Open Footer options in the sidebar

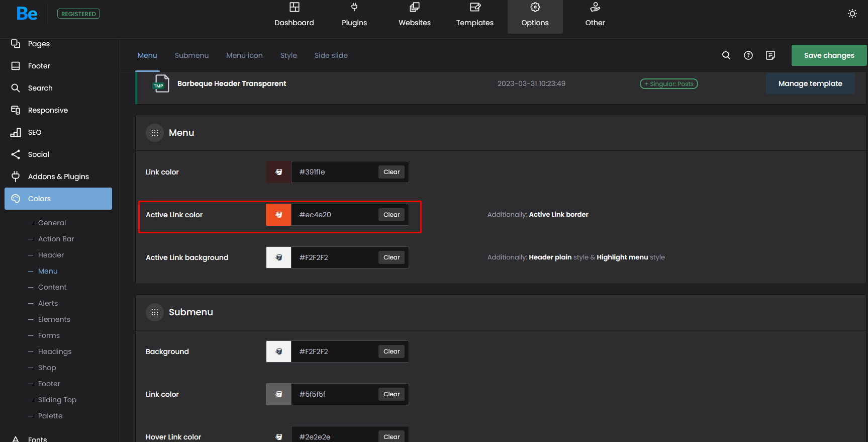click(x=58, y=66)
